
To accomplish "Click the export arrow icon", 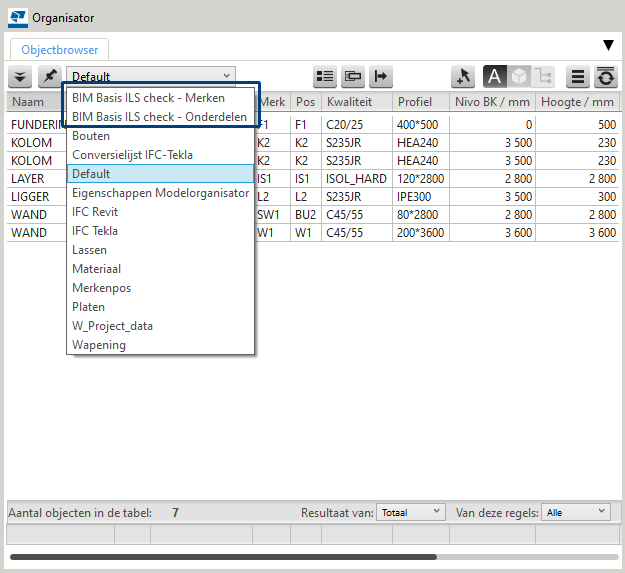I will (x=381, y=76).
